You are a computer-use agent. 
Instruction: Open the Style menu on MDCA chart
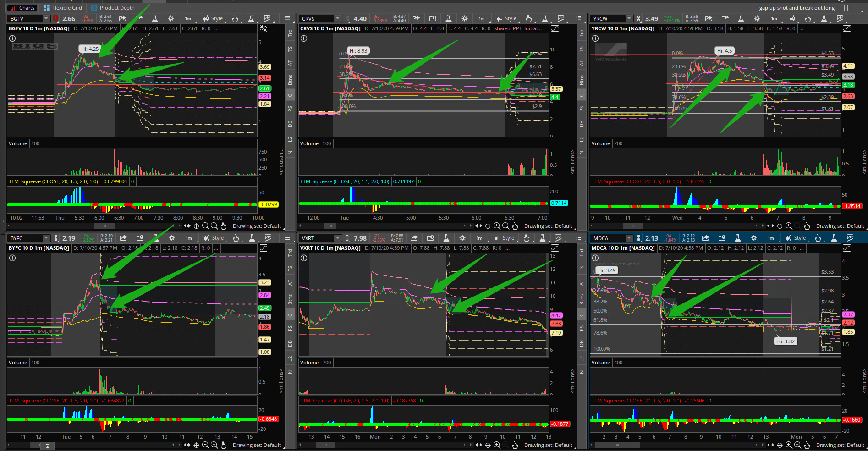pos(796,238)
